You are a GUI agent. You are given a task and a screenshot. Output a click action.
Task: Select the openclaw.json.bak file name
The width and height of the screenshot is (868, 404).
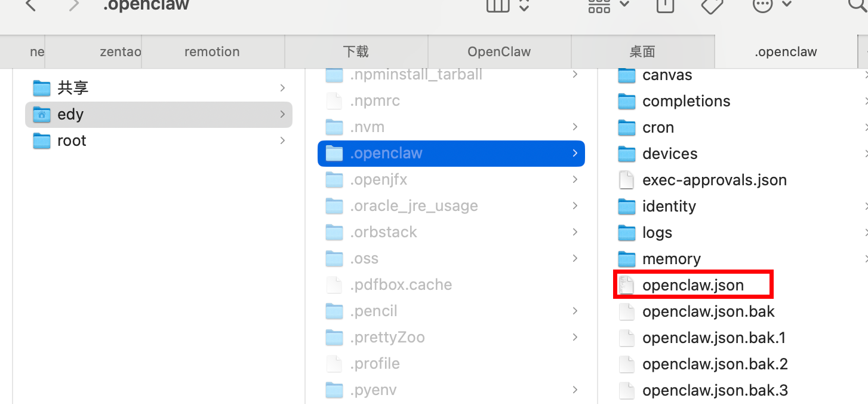709,311
